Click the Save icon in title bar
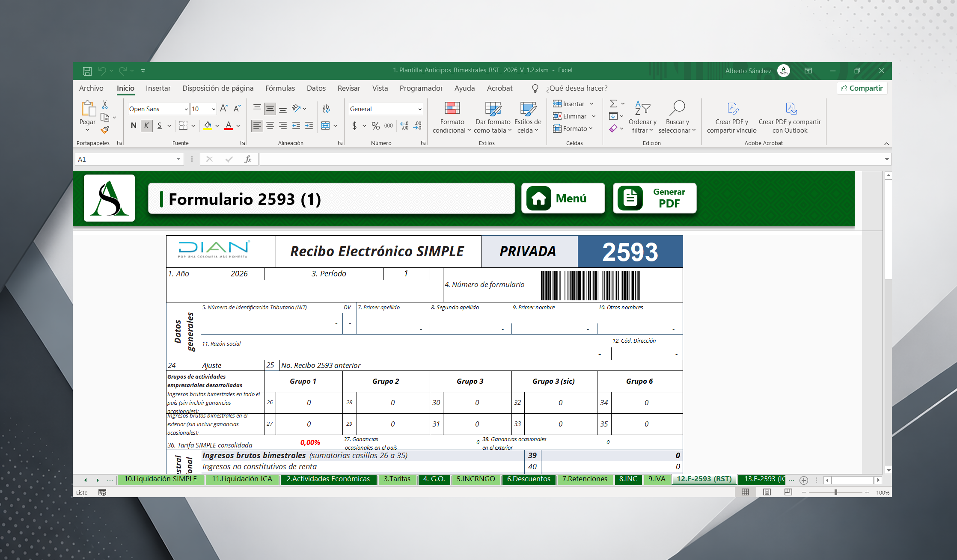Screen dimensions: 957x560 point(87,71)
